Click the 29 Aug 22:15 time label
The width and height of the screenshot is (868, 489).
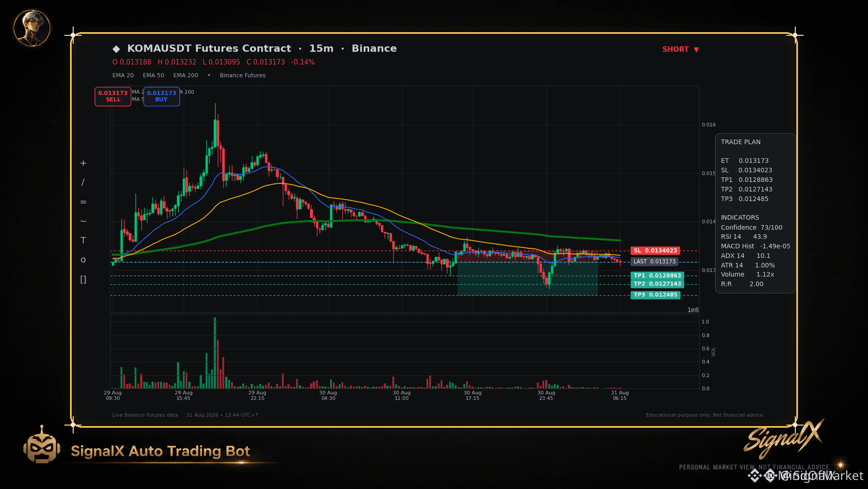(257, 395)
